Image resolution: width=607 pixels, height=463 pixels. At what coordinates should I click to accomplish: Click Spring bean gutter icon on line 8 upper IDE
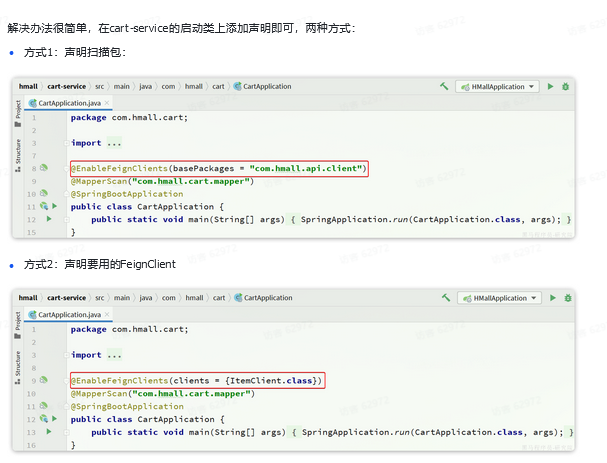tap(44, 168)
